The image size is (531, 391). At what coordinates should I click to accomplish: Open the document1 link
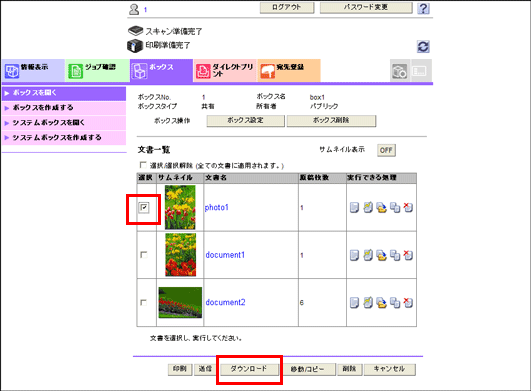click(225, 255)
